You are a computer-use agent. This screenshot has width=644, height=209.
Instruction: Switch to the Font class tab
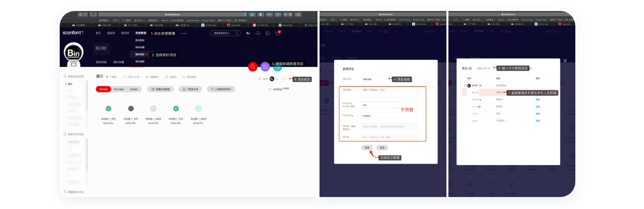[x=119, y=89]
